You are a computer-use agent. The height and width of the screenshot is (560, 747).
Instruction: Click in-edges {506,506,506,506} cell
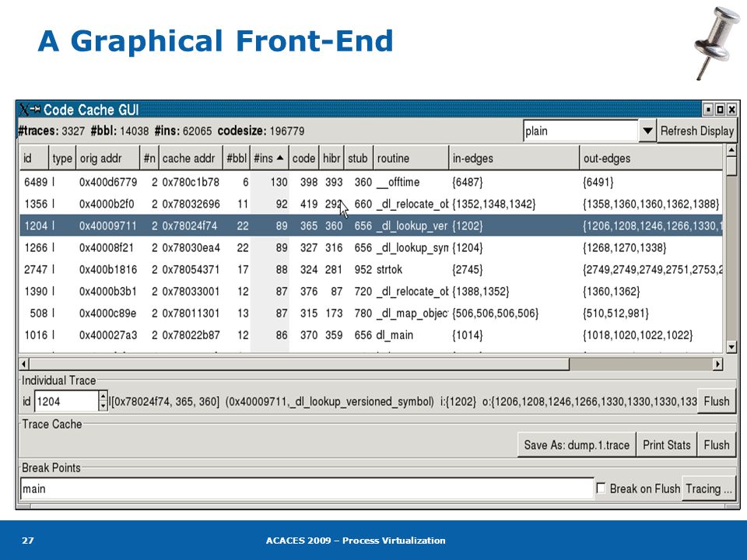(x=496, y=313)
